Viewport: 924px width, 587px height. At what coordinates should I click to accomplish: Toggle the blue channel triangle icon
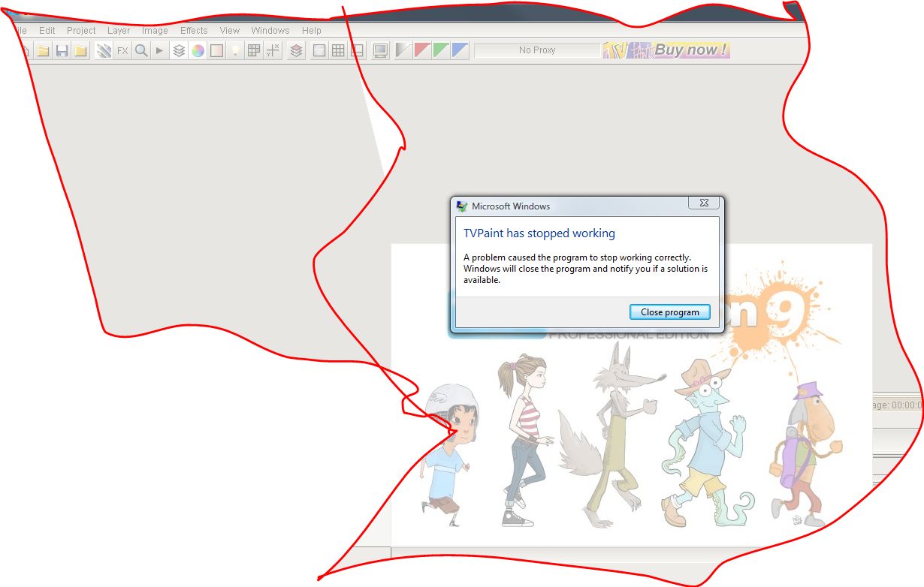point(460,50)
